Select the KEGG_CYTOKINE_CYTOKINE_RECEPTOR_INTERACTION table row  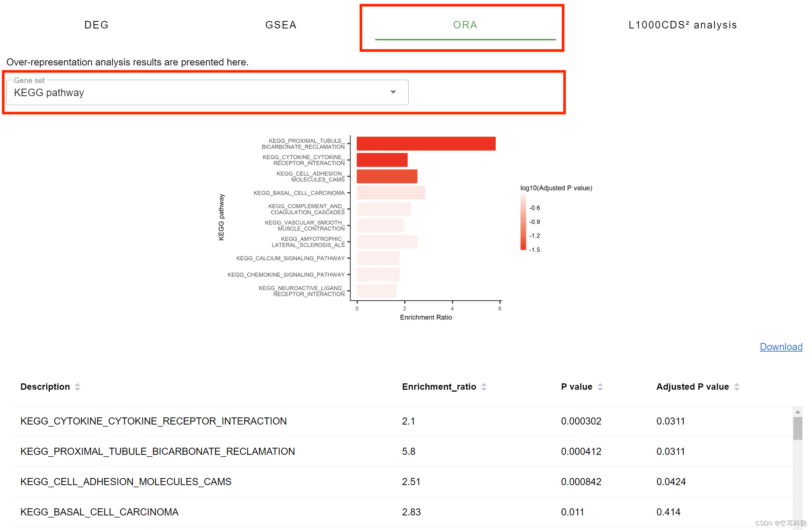click(153, 421)
